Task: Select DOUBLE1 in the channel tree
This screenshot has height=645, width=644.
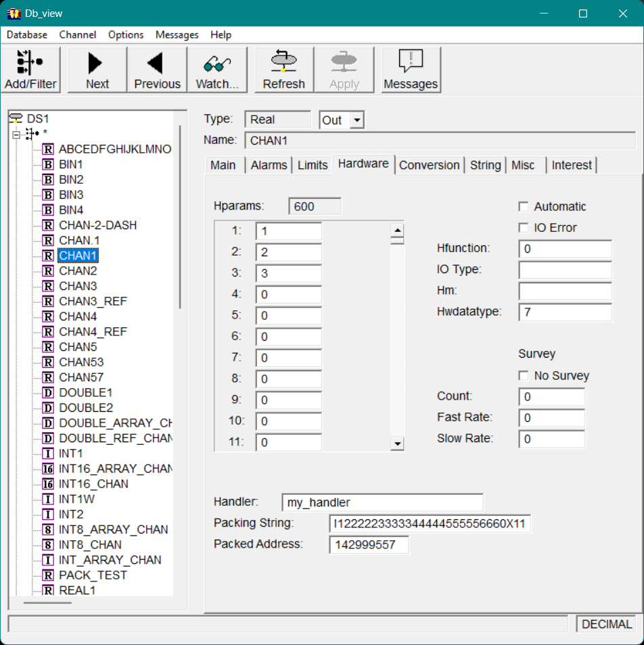Action: (x=85, y=393)
